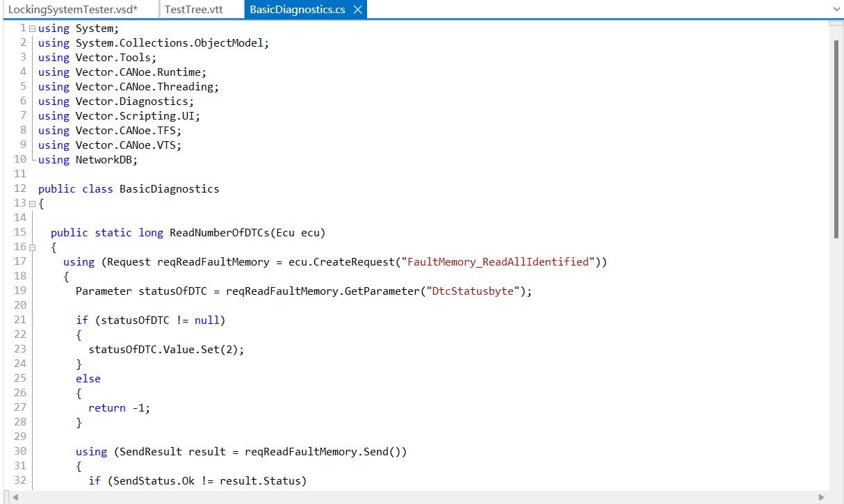
Task: Collapse the using directives fold marker on line 1
Action: [x=32, y=28]
